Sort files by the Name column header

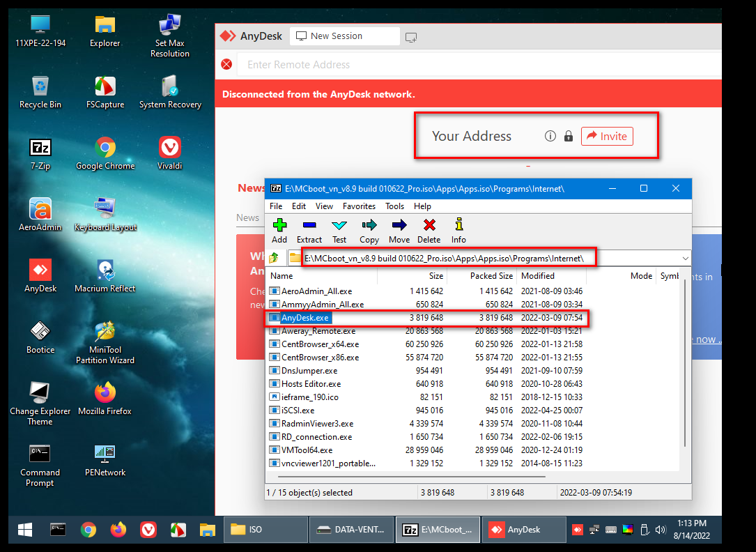(x=322, y=276)
